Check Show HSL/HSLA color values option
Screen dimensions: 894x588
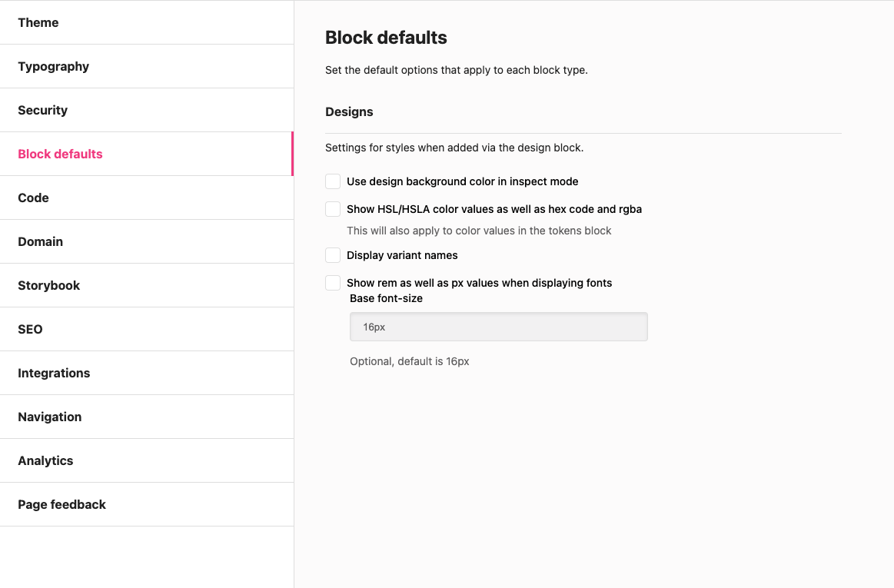333,209
